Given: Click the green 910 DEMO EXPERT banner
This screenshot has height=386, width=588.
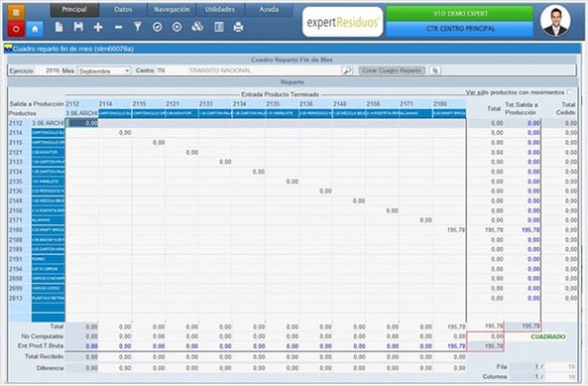Looking at the screenshot, I should click(460, 14).
